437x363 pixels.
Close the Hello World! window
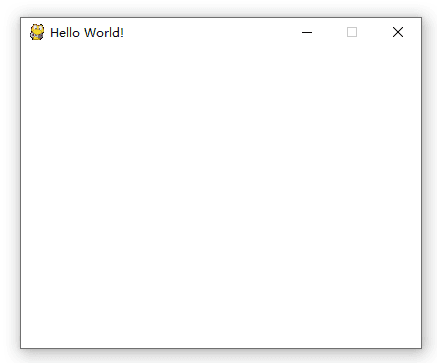click(398, 32)
